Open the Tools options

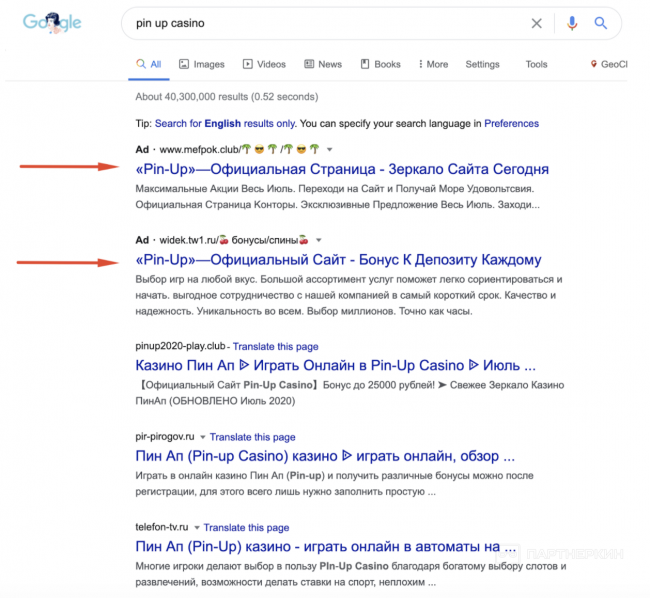tap(536, 64)
